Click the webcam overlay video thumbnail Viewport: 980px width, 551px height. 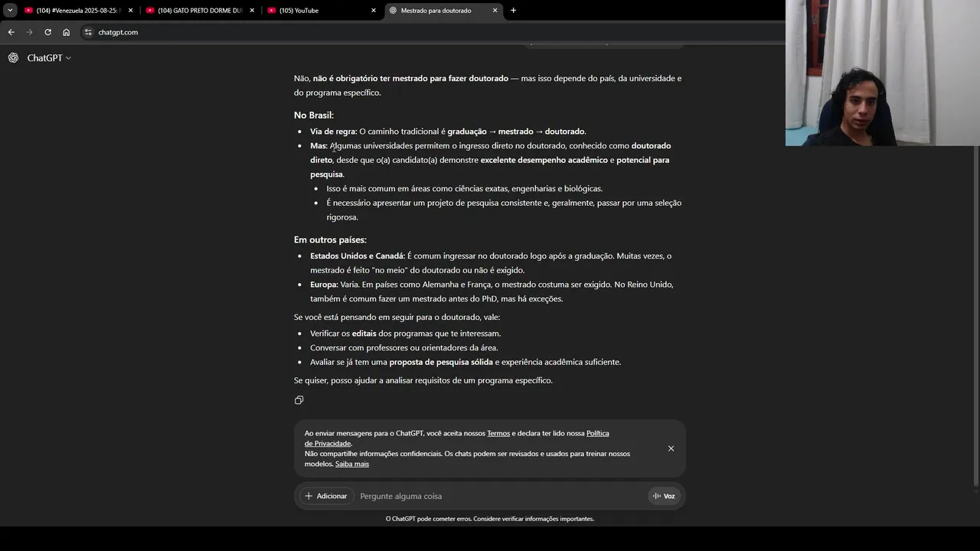[x=883, y=73]
